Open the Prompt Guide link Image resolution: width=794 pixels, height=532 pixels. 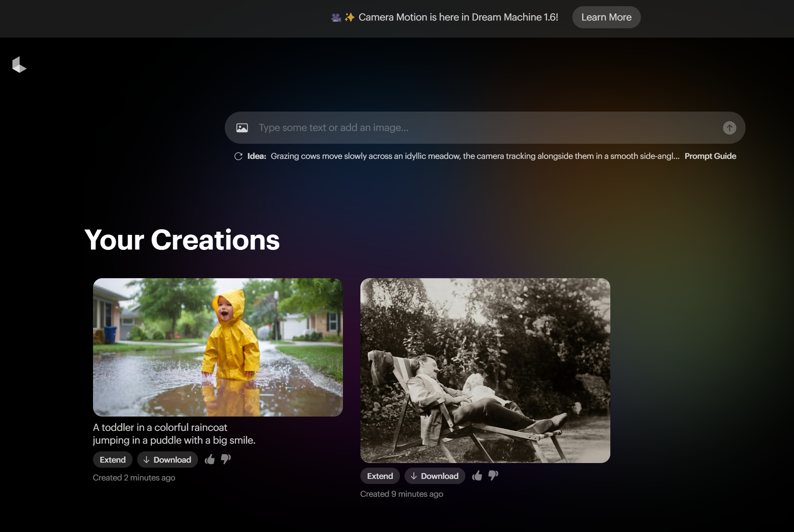[710, 156]
